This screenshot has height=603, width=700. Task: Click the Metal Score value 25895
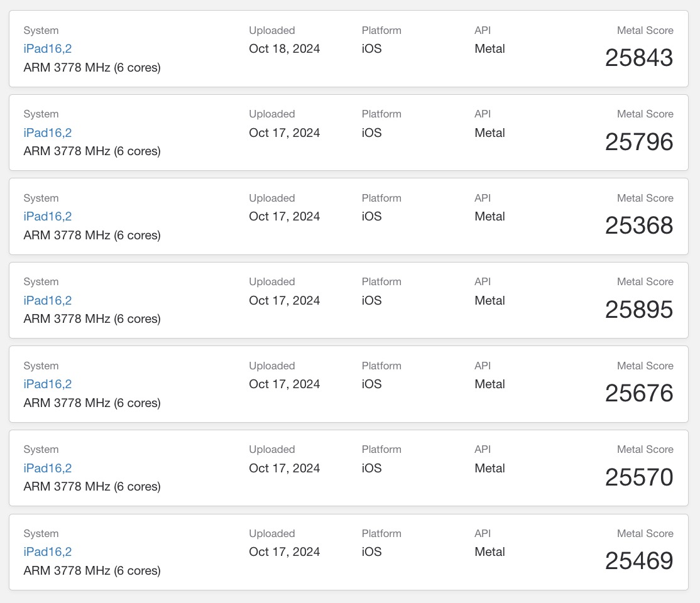pyautogui.click(x=638, y=310)
